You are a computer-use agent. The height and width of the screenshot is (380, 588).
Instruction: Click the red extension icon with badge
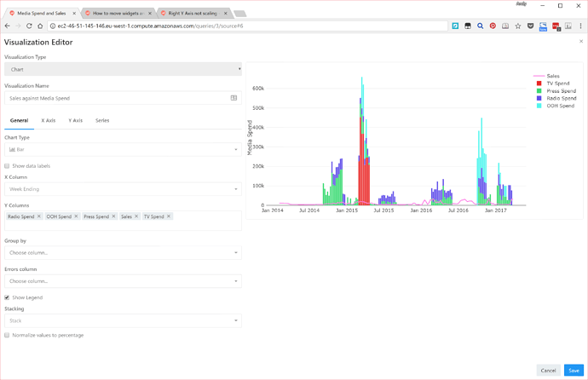point(556,26)
